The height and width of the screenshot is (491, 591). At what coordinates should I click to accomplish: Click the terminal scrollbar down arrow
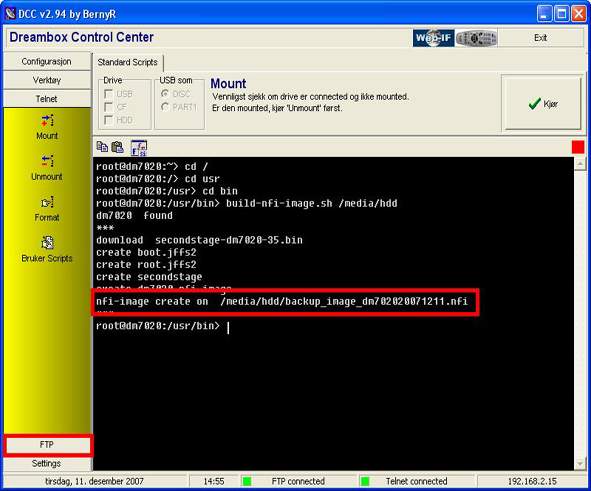(x=580, y=463)
